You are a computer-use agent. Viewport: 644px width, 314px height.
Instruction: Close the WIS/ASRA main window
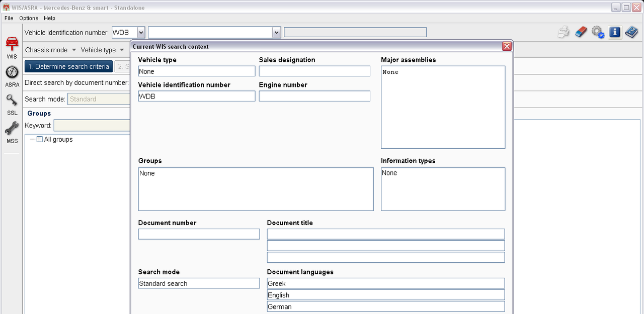tap(636, 8)
